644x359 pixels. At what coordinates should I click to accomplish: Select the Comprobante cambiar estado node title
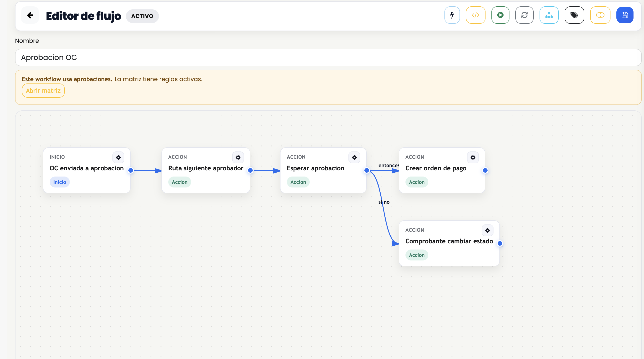[449, 241]
